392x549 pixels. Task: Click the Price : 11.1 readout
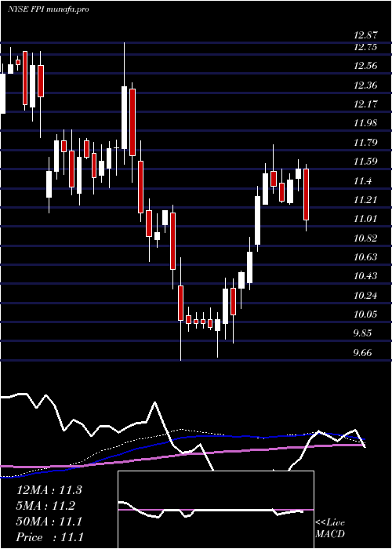[50, 537]
